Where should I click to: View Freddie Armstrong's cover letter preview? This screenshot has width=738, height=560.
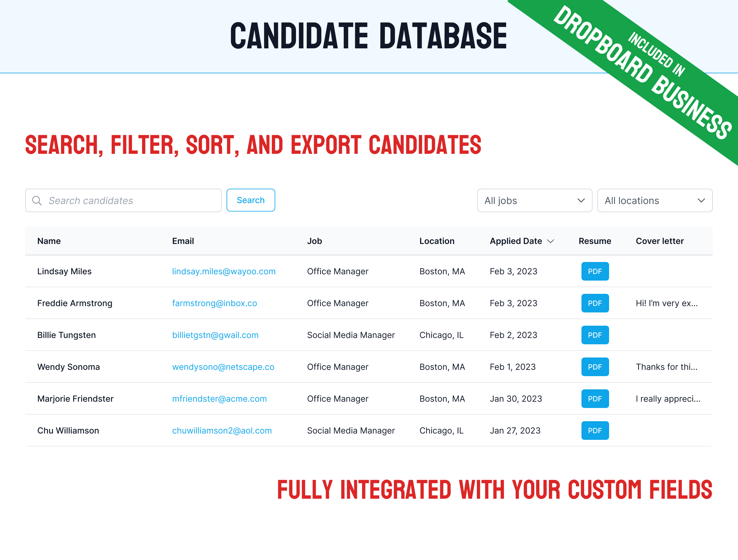[x=666, y=303]
